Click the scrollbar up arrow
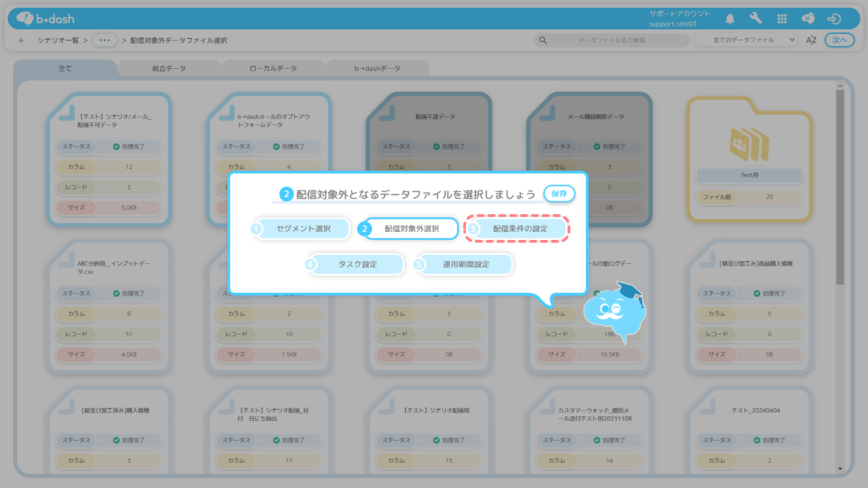 [x=840, y=85]
